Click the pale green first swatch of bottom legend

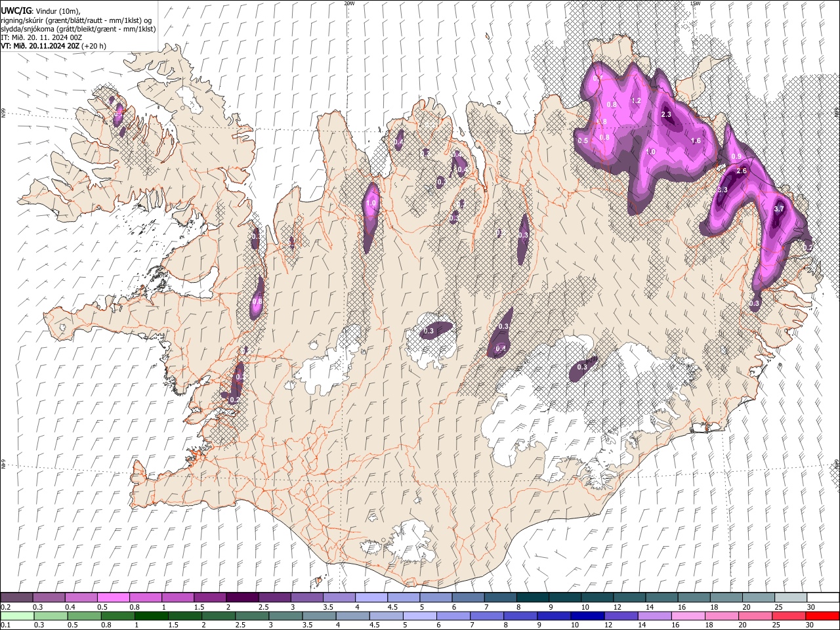[18, 616]
